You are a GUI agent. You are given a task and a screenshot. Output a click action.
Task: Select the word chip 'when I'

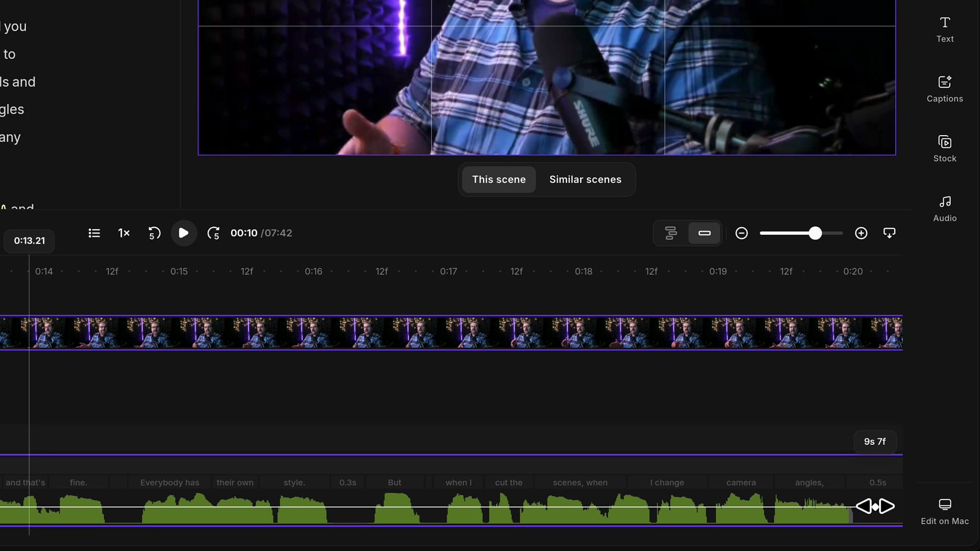(x=458, y=482)
